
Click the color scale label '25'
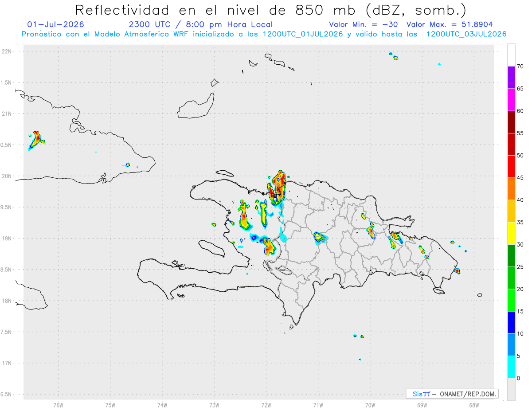click(520, 266)
